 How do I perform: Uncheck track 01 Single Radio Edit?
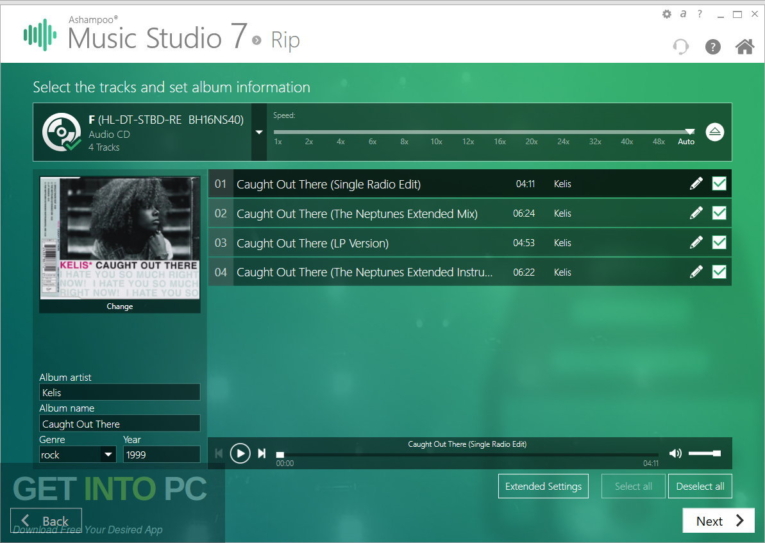(719, 183)
